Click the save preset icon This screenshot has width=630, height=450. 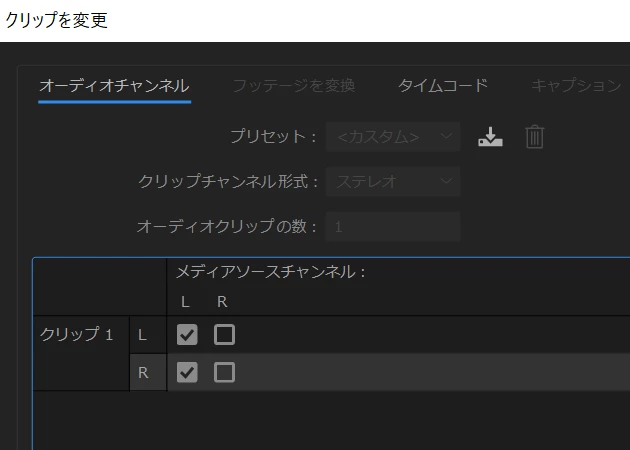click(490, 137)
